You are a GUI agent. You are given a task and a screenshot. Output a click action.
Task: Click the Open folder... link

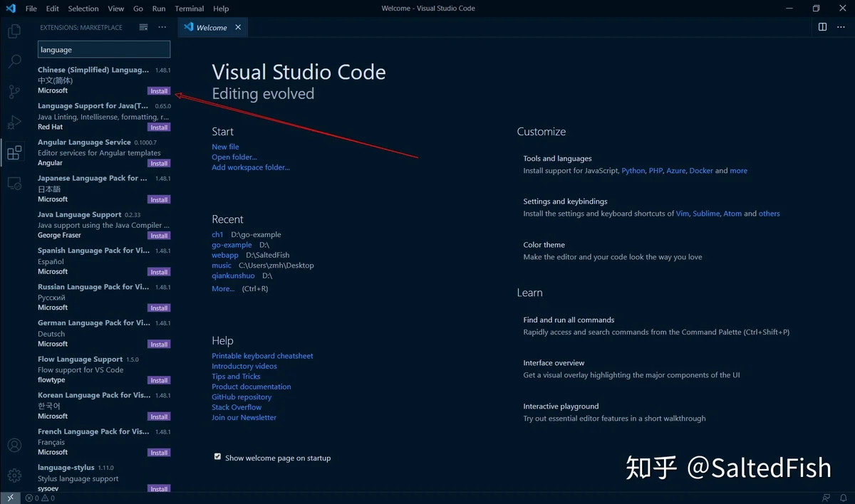[x=234, y=157]
